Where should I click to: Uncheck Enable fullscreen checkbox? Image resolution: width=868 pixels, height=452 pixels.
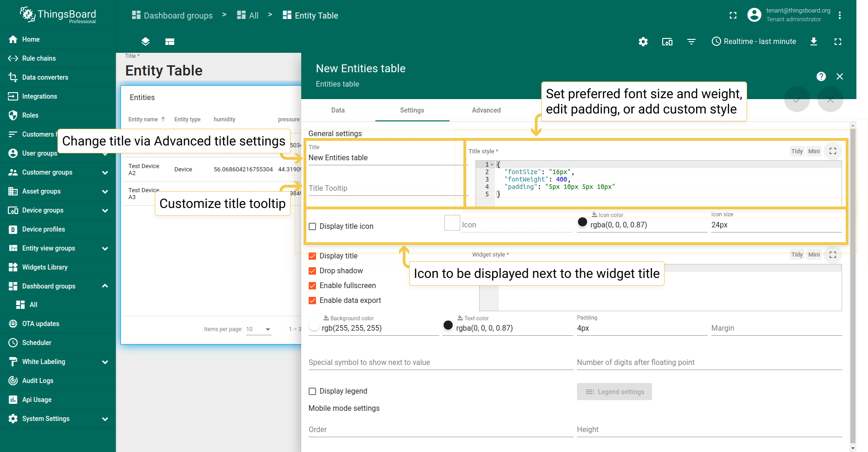[x=312, y=286]
